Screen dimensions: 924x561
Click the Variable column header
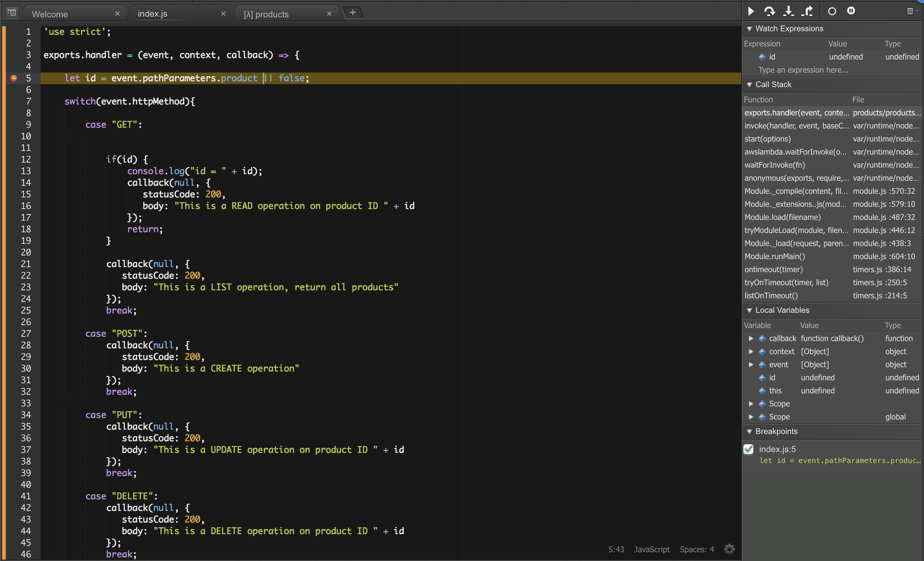point(757,325)
